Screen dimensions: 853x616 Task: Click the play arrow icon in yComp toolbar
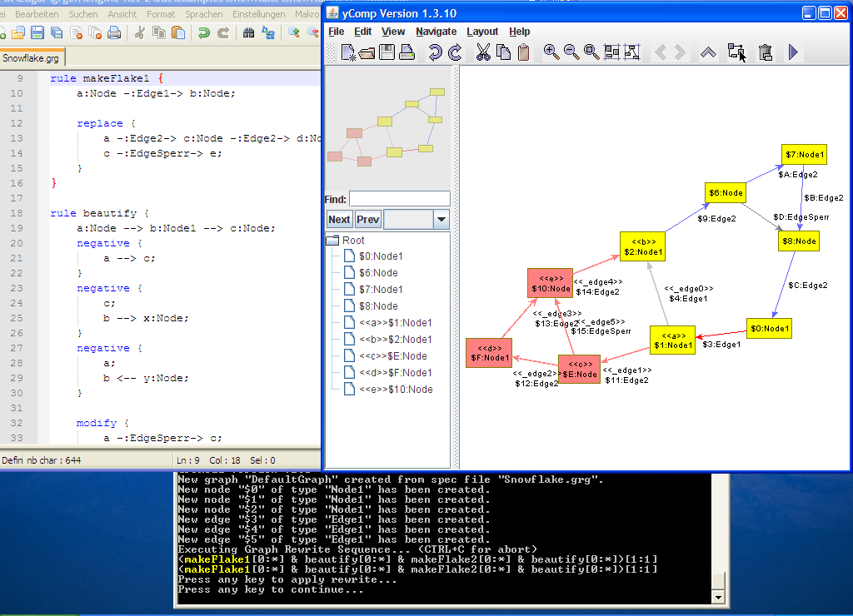[x=793, y=52]
